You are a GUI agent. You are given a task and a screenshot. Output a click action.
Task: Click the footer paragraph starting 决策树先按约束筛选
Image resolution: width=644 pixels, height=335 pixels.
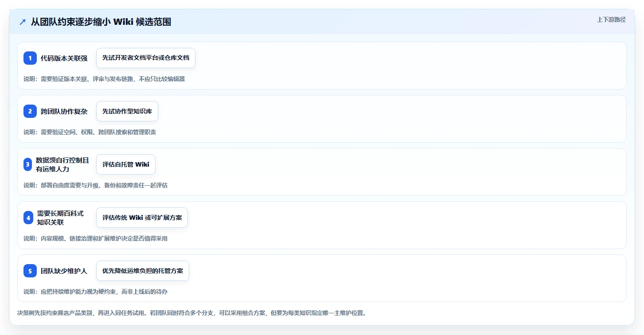(x=191, y=313)
